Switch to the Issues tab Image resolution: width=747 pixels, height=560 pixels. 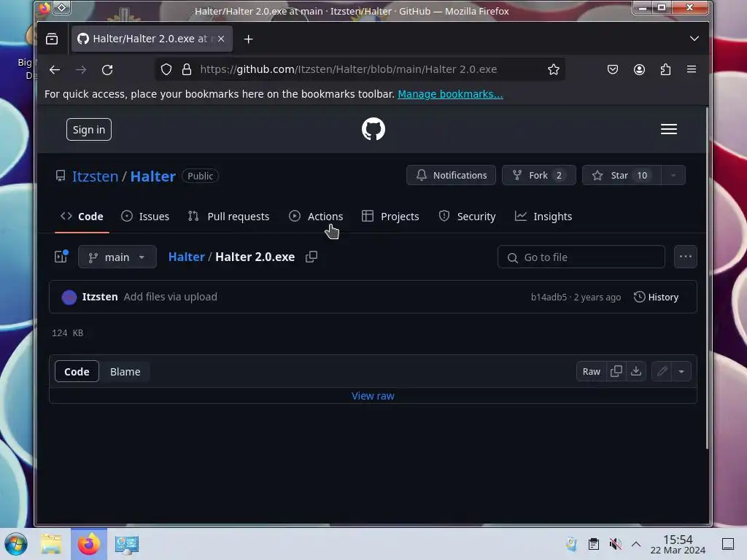point(145,216)
